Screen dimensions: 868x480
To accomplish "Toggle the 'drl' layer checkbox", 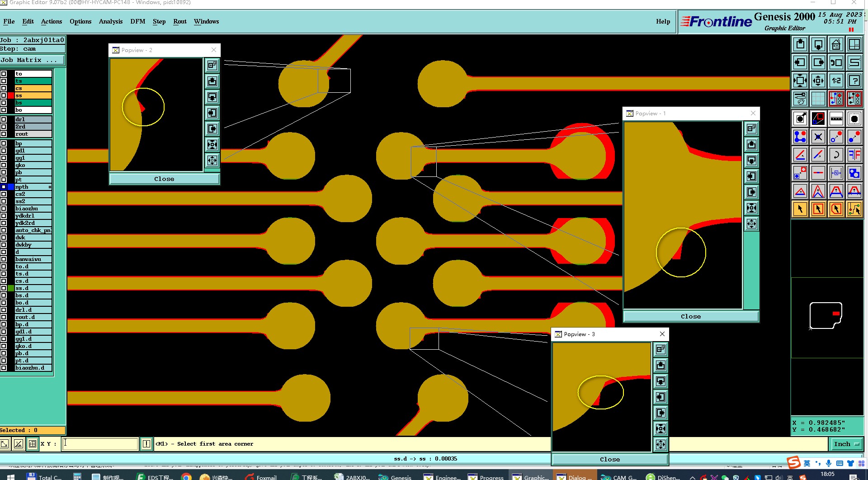I will [x=4, y=119].
